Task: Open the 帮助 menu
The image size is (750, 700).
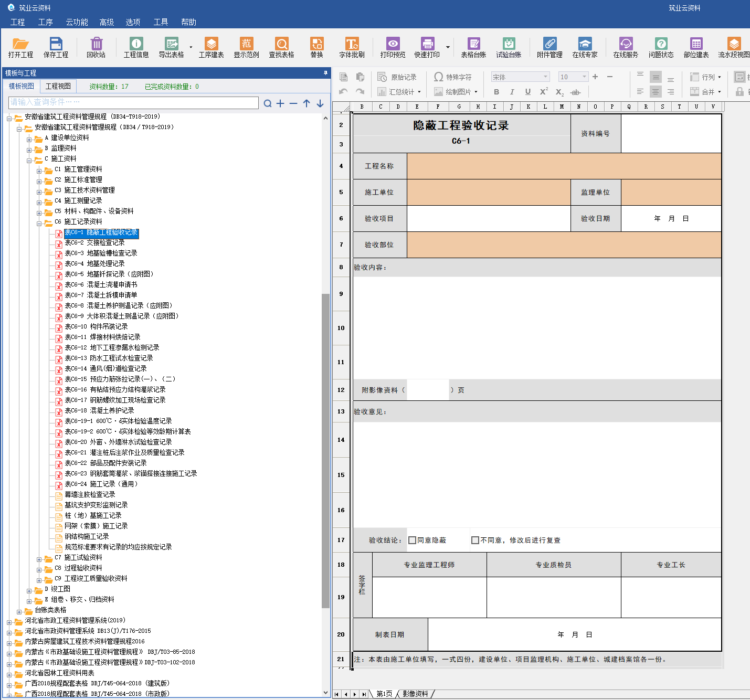Action: 188,22
